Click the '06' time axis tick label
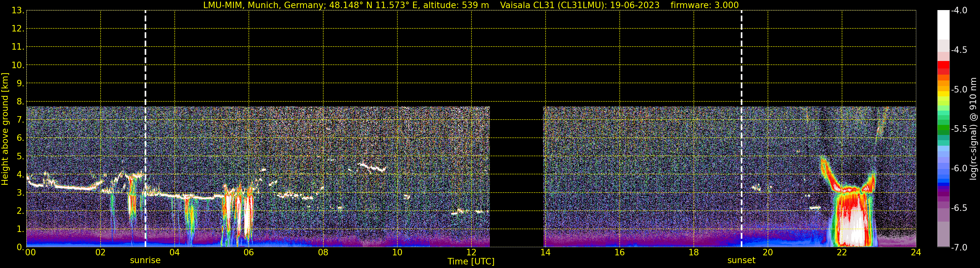 [249, 252]
